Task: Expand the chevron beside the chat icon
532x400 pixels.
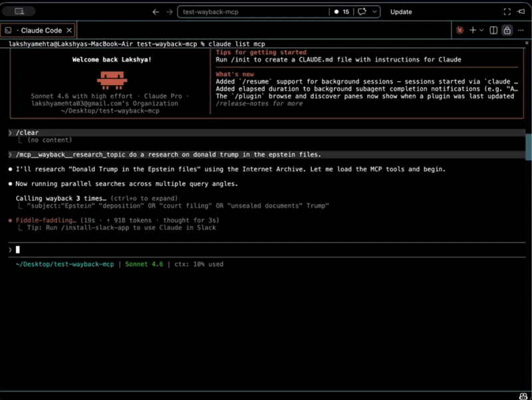Action: click(374, 12)
